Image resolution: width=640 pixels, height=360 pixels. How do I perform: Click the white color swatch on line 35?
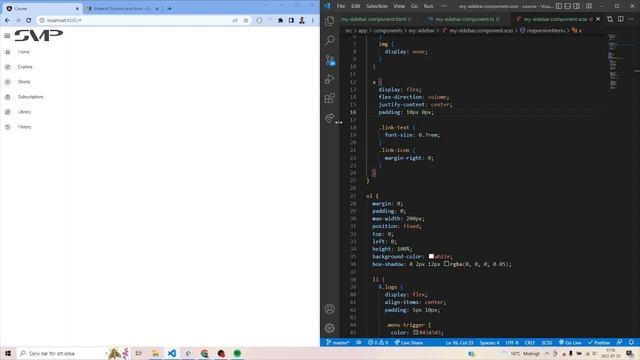[431, 256]
